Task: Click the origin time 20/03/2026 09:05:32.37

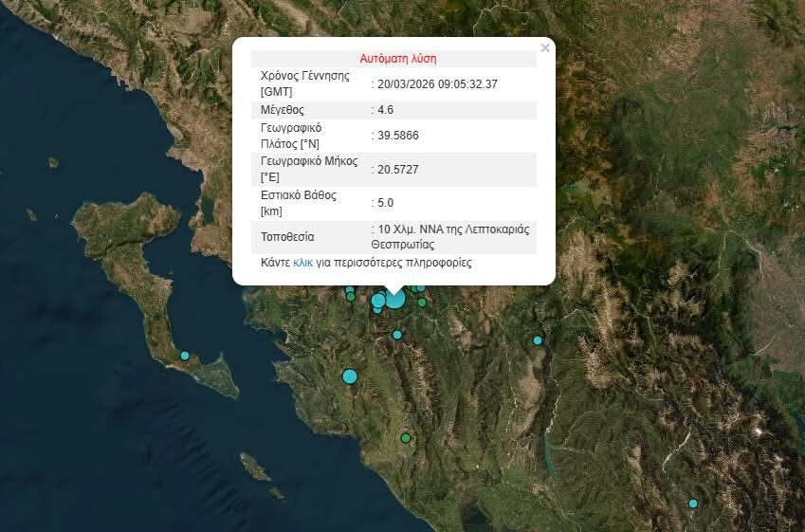Action: point(437,84)
